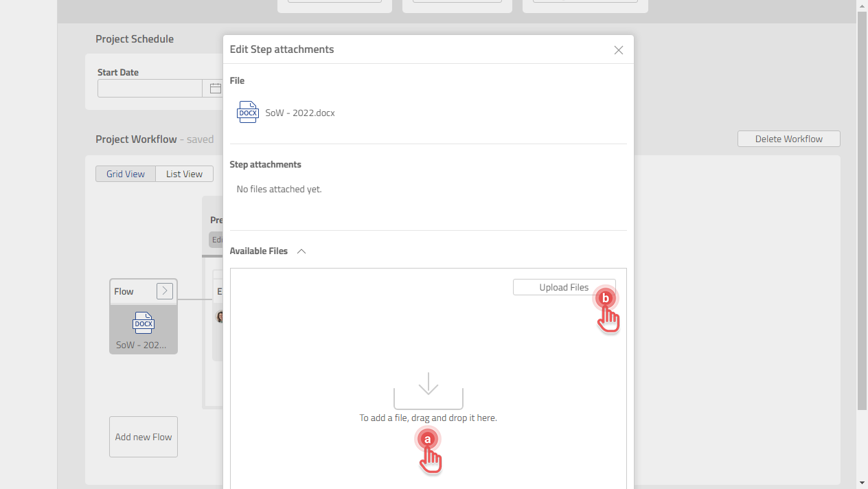This screenshot has width=868, height=489.
Task: Click the hand pointer marked 'b'
Action: [x=605, y=299]
